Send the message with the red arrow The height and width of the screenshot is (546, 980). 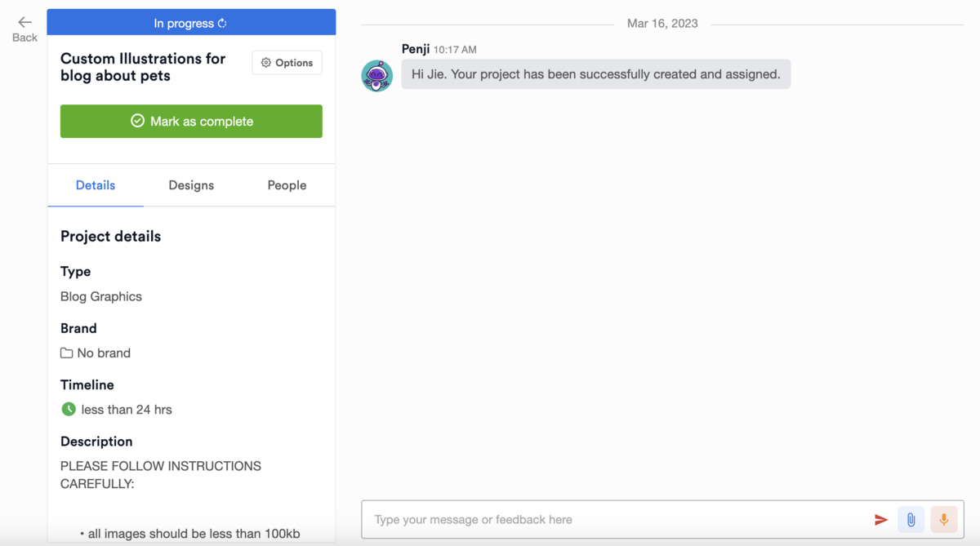pyautogui.click(x=880, y=520)
